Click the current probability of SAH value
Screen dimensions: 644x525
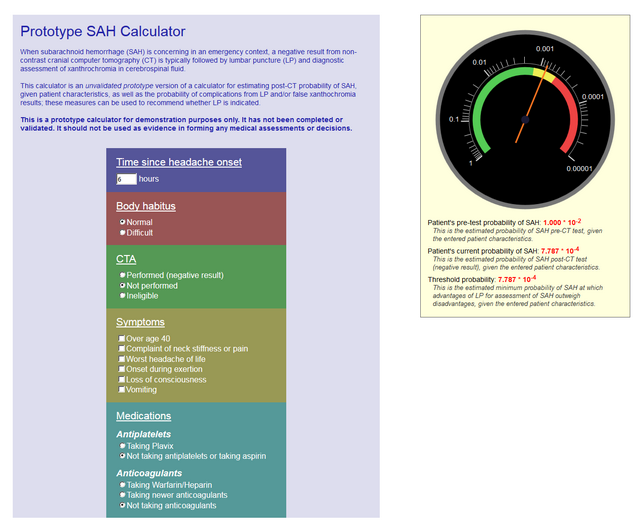point(560,251)
